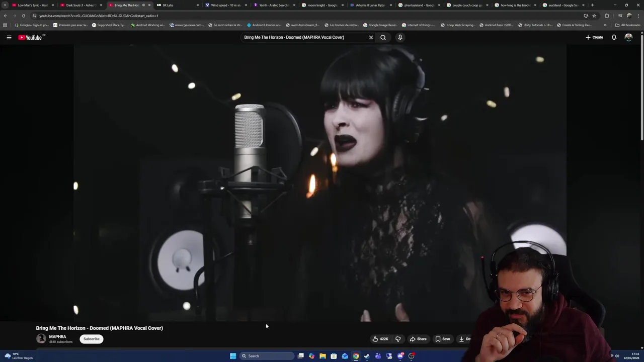Switch to the 6K Labs tab
Viewport: 644px width, 362px height.
coord(177,5)
